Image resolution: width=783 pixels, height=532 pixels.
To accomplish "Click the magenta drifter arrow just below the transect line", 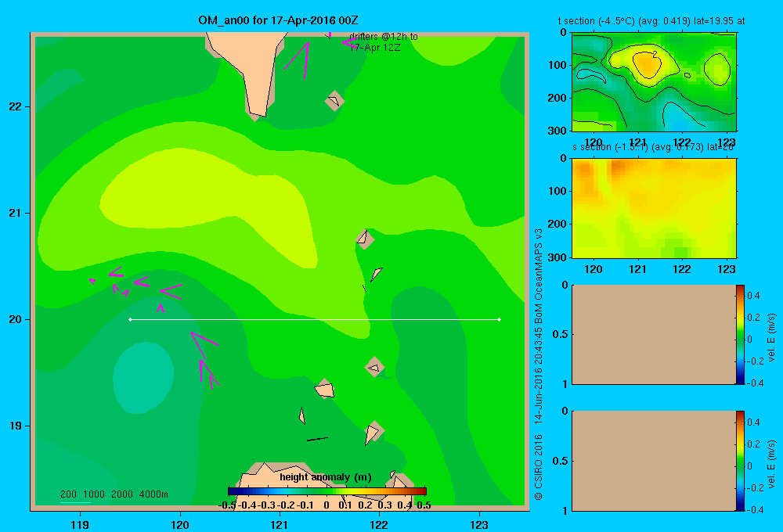I will [204, 344].
